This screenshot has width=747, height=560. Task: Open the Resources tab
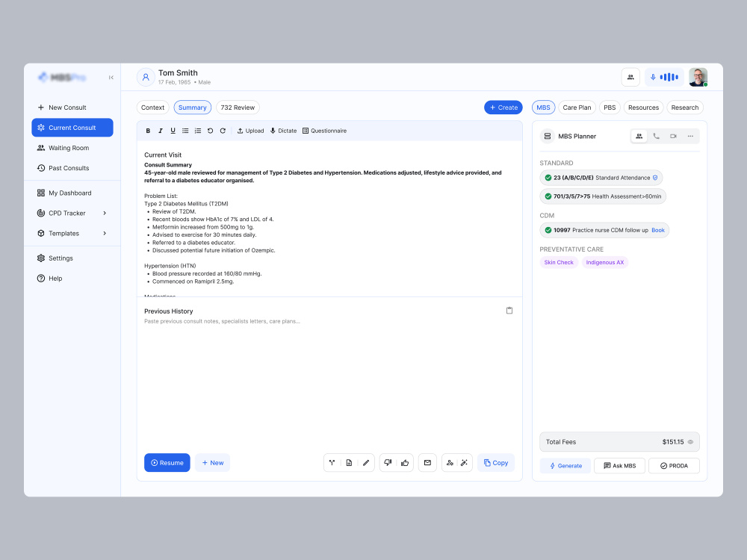click(643, 108)
